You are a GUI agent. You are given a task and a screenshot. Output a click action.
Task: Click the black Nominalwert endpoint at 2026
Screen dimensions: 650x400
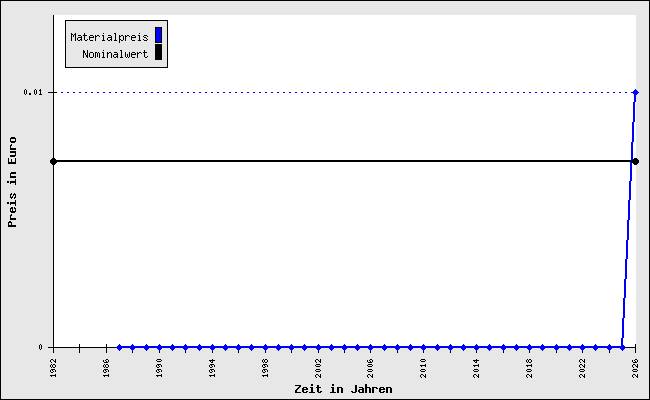[x=635, y=161]
